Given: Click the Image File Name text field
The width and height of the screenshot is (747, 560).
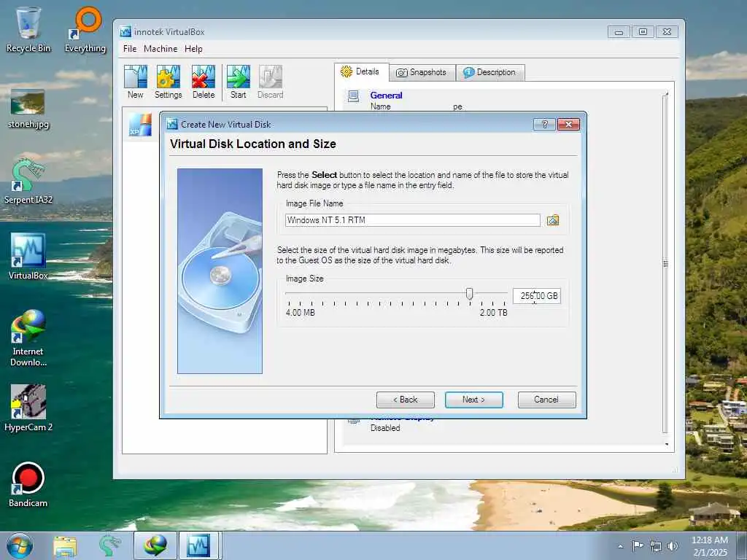Looking at the screenshot, I should click(413, 220).
